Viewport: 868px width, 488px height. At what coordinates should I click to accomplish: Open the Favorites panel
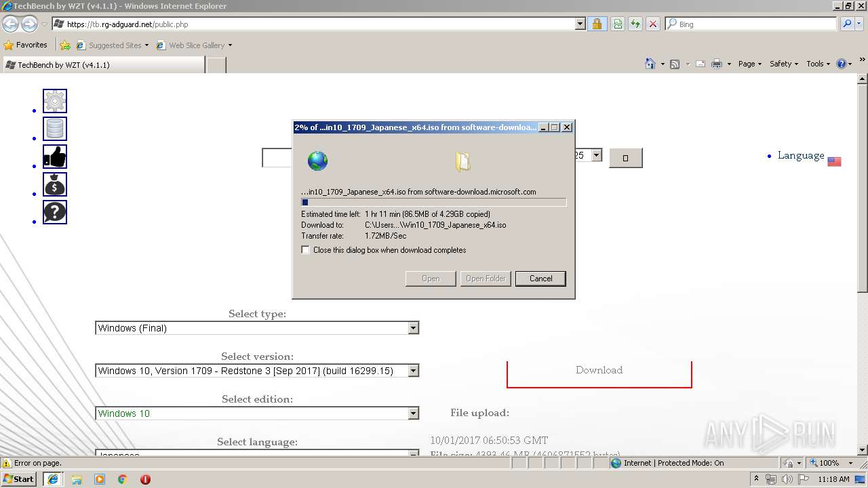click(x=26, y=45)
